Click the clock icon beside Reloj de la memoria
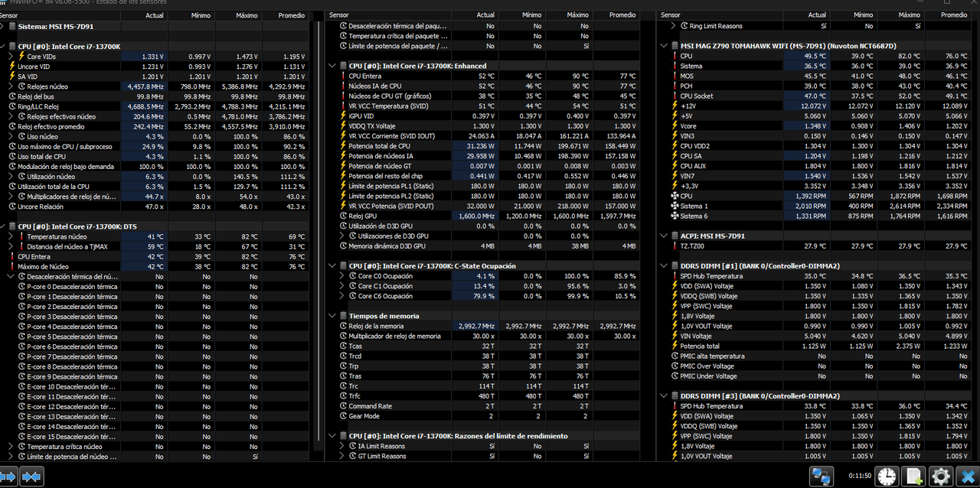 [342, 326]
